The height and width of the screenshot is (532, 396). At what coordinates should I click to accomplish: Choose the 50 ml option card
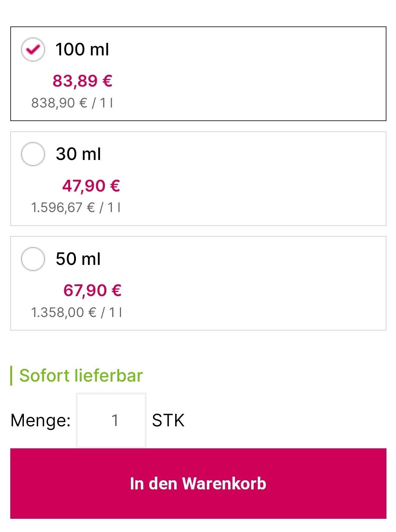click(x=198, y=283)
